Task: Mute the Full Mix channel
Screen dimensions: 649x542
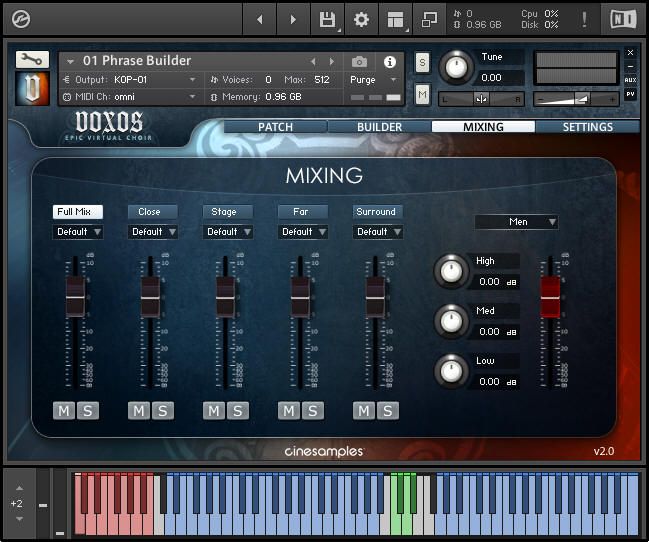Action: tap(64, 411)
